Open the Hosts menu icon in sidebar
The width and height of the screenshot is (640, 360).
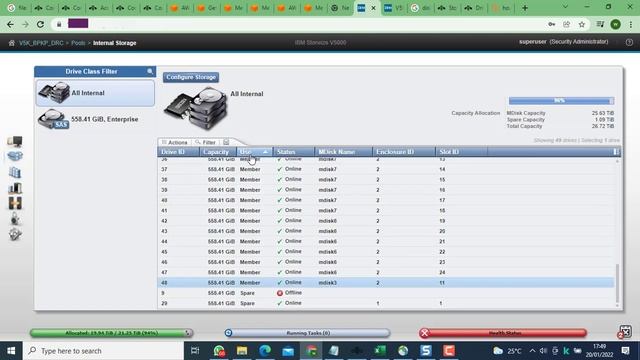click(x=15, y=188)
